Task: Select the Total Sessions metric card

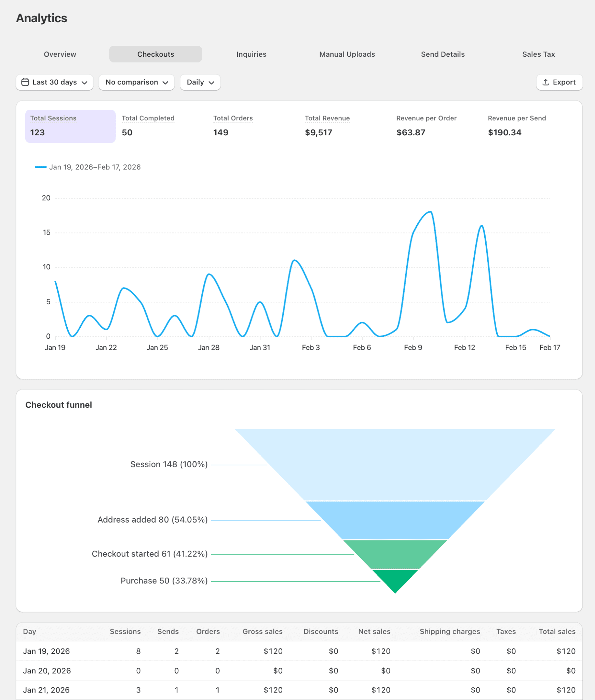Action: [x=70, y=126]
